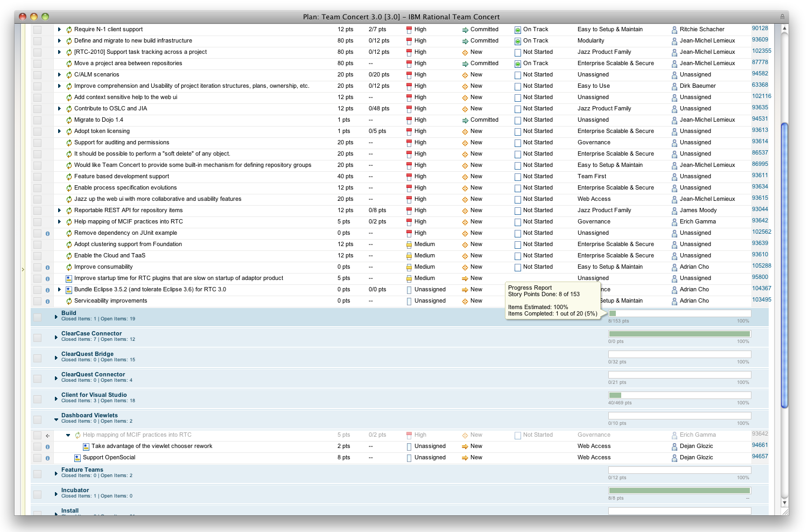Screen dimensions: 808x532
Task: Click the back-arrow marker on greyed Help mapping row
Action: coord(48,436)
